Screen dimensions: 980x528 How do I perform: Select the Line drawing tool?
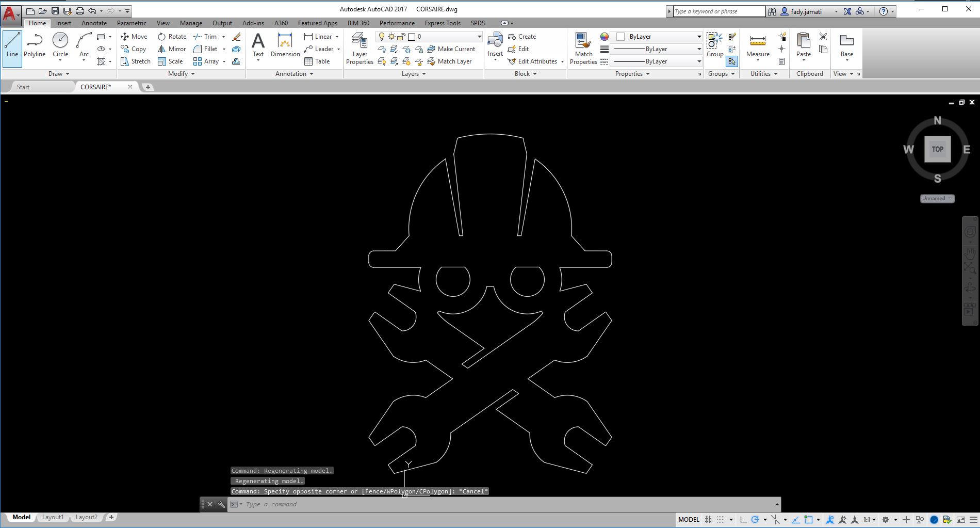pos(12,49)
